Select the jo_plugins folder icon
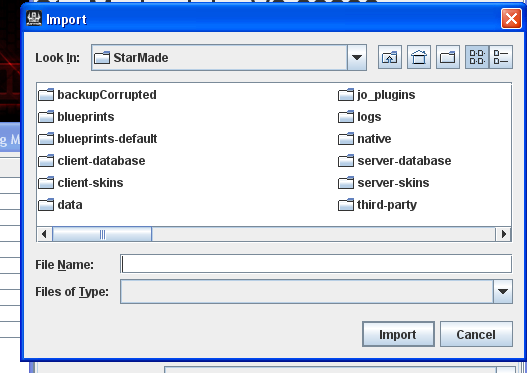Viewport: 527px width, 373px height. pyautogui.click(x=346, y=95)
